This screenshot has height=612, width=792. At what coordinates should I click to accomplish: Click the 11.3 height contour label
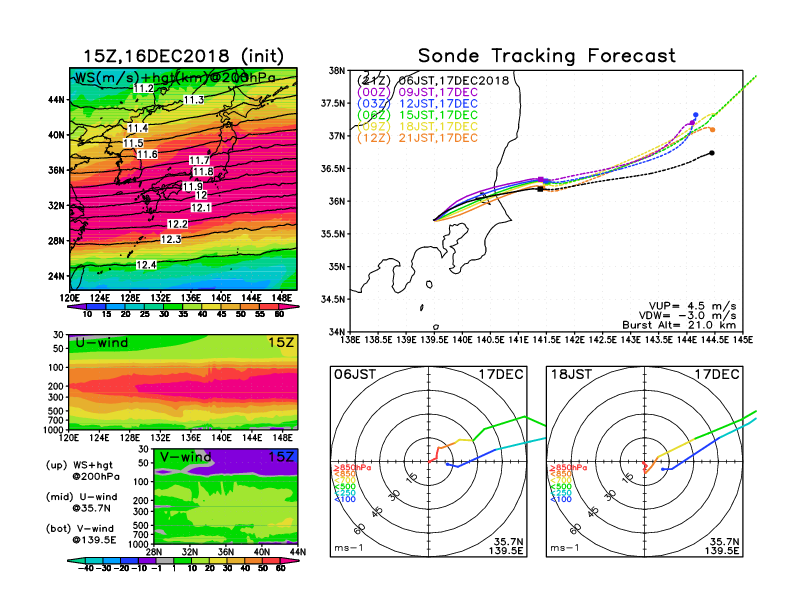pyautogui.click(x=193, y=99)
